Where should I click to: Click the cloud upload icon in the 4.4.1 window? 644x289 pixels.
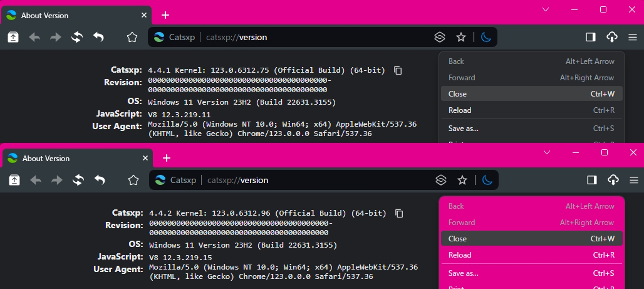(x=612, y=37)
